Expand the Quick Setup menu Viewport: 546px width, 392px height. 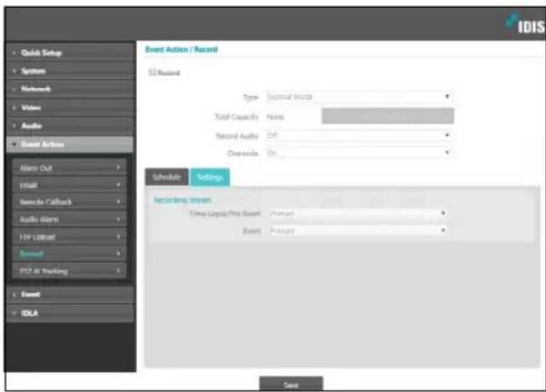pos(70,53)
